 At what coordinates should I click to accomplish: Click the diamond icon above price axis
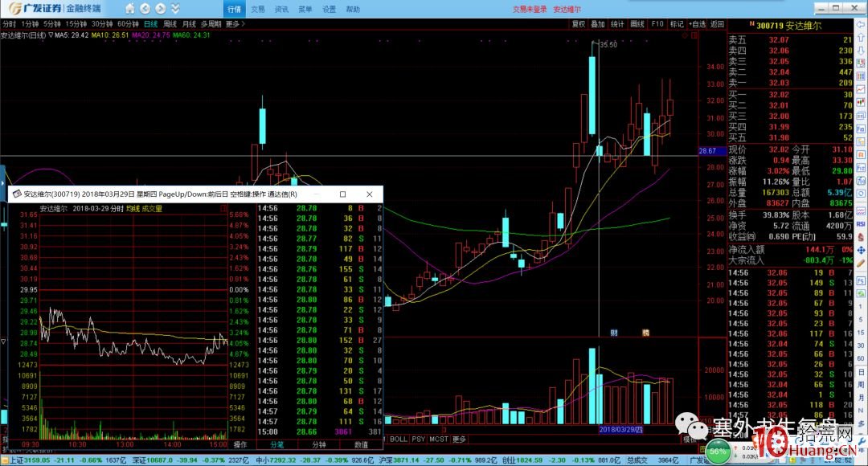[x=686, y=35]
